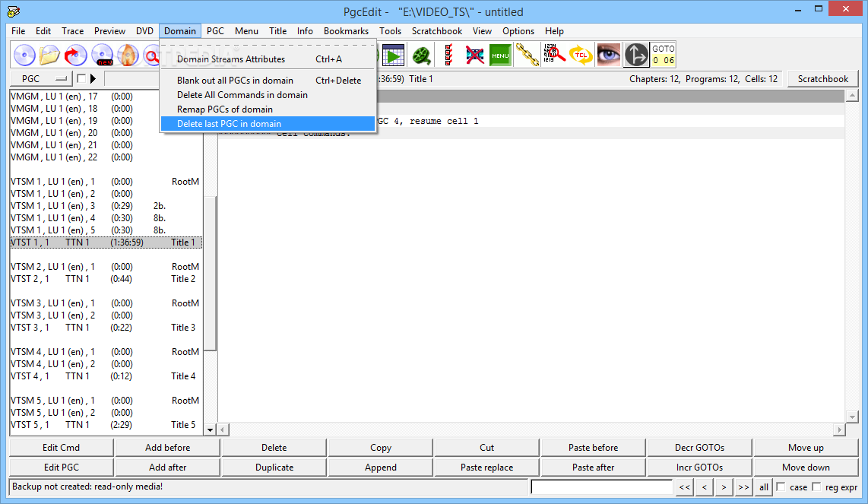Click the command pane scroll down arrow
The image size is (868, 504).
coord(852,417)
